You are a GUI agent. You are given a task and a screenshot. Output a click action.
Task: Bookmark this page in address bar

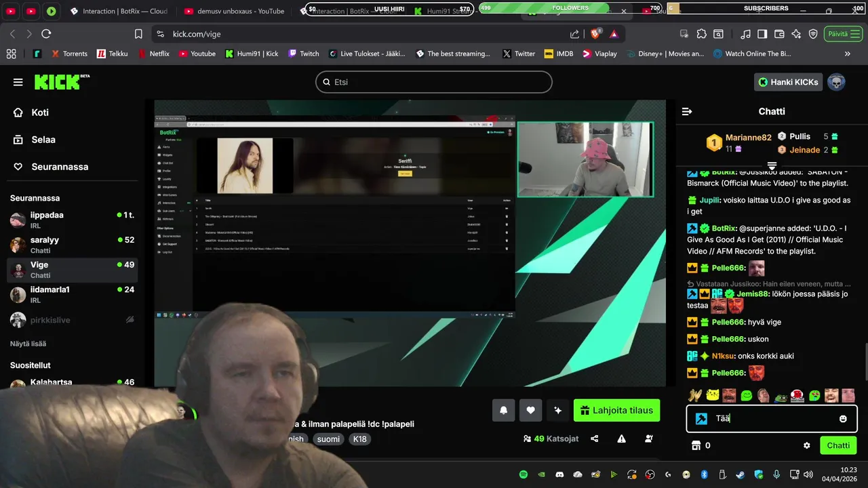[138, 34]
